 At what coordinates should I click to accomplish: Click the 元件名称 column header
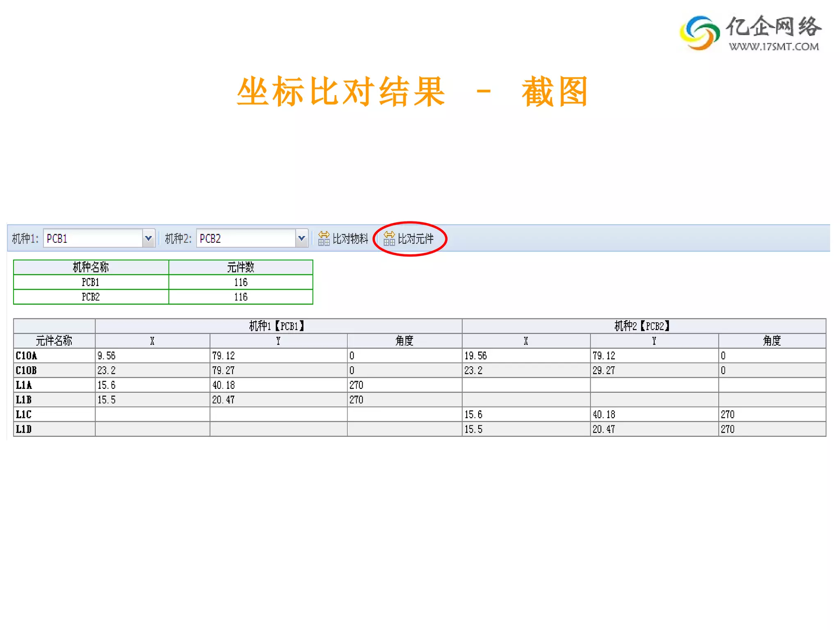pos(54,341)
